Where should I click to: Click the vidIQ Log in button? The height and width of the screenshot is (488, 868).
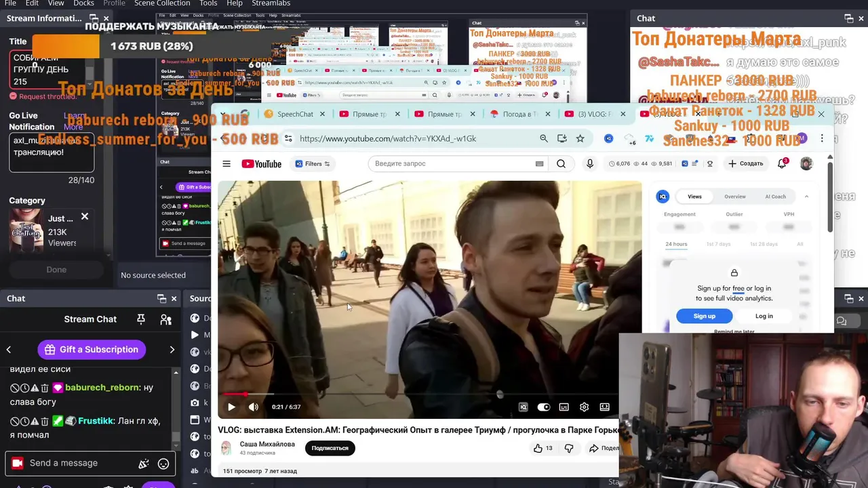pos(764,316)
